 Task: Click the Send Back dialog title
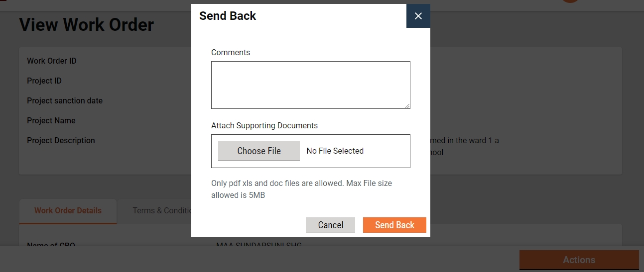[228, 16]
